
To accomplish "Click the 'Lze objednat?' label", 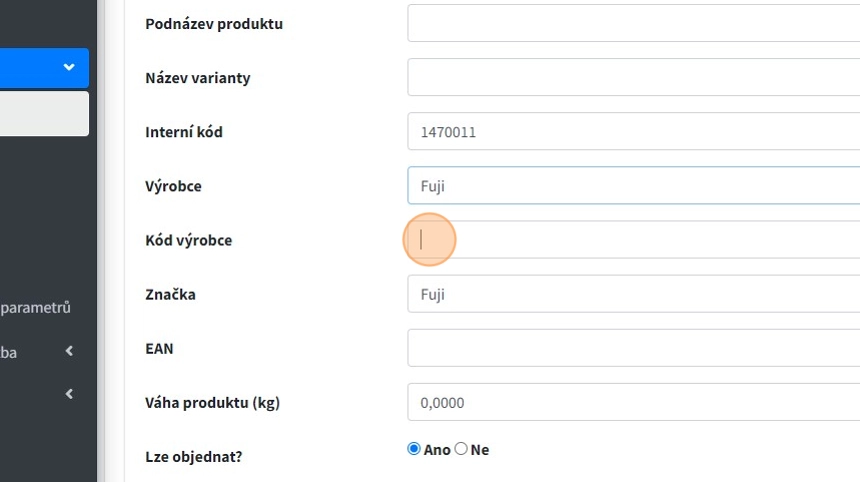I will pyautogui.click(x=194, y=457).
